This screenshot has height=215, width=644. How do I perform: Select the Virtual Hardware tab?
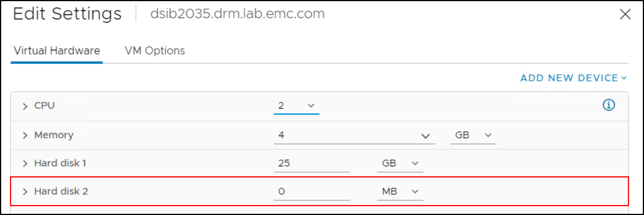click(x=57, y=51)
